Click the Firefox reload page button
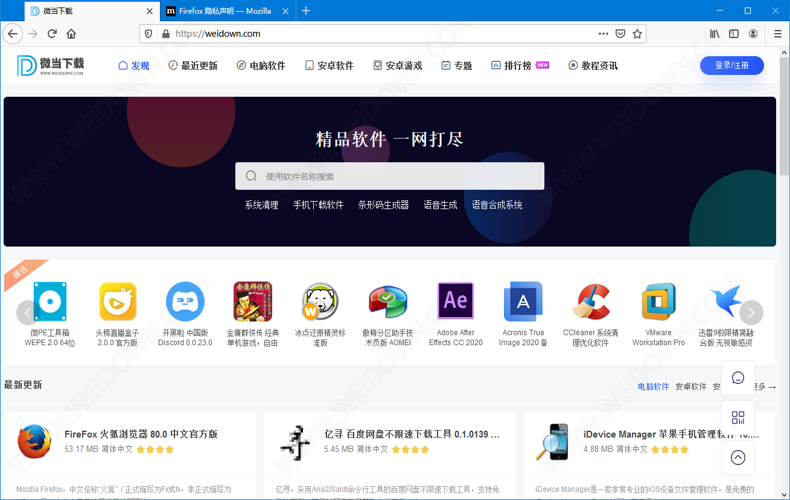Viewport: 790px width, 500px height. [x=52, y=34]
